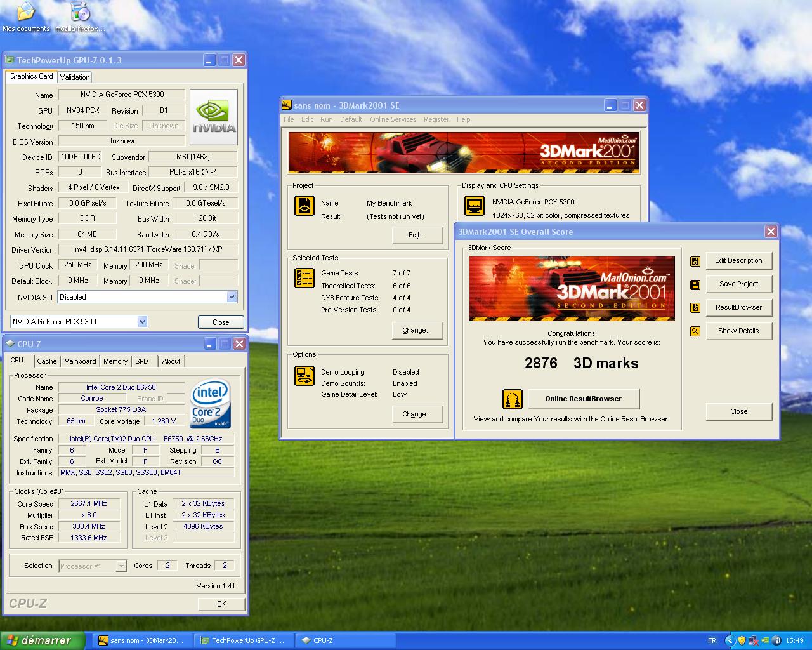Image resolution: width=812 pixels, height=650 pixels.
Task: Open the Register menu in 3DMark2001
Action: tap(436, 119)
